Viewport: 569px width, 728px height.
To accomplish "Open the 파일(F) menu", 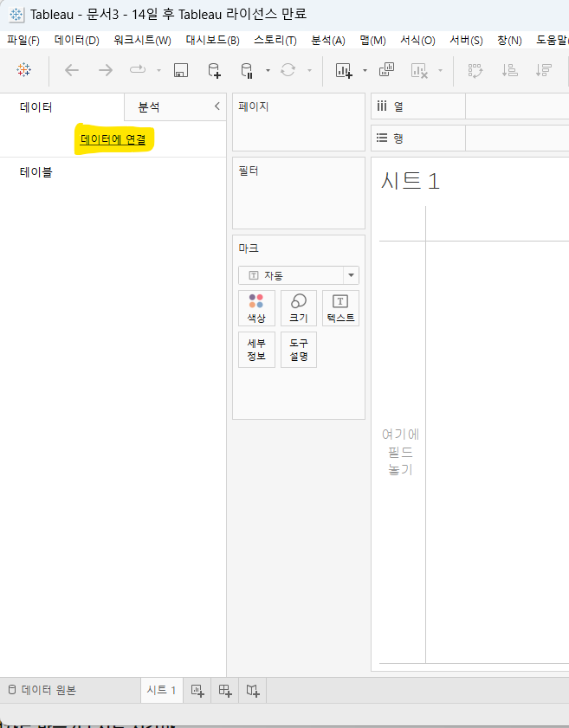I will point(23,41).
